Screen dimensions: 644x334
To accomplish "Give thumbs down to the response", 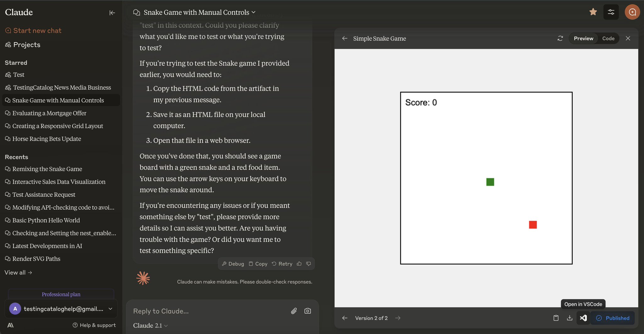I will (x=308, y=264).
